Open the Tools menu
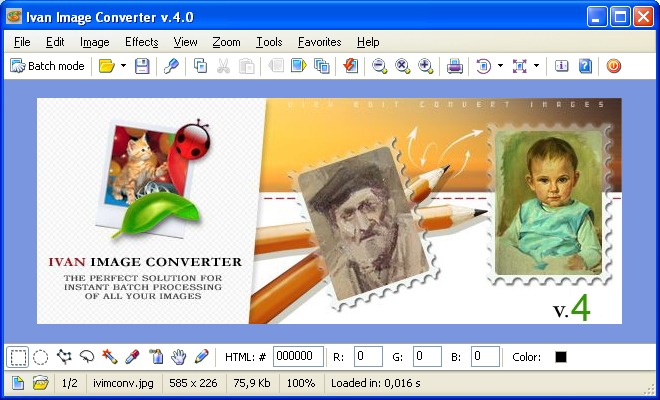This screenshot has height=400, width=660. tap(269, 42)
